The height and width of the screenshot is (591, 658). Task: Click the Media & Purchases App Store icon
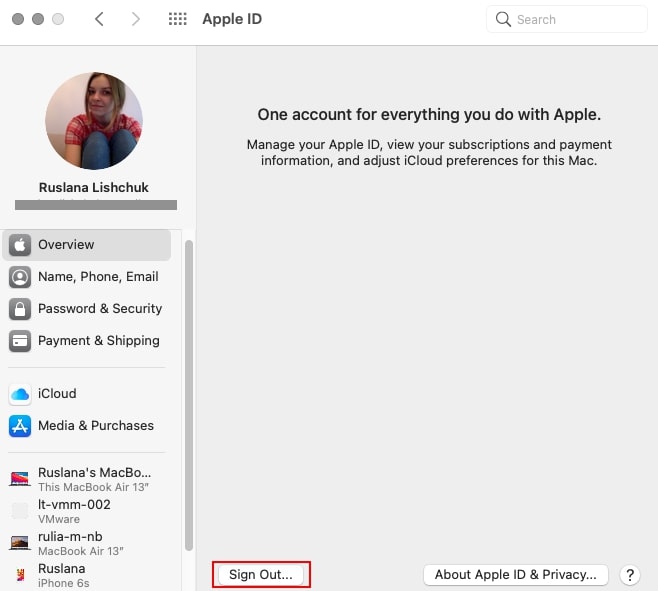tap(20, 426)
